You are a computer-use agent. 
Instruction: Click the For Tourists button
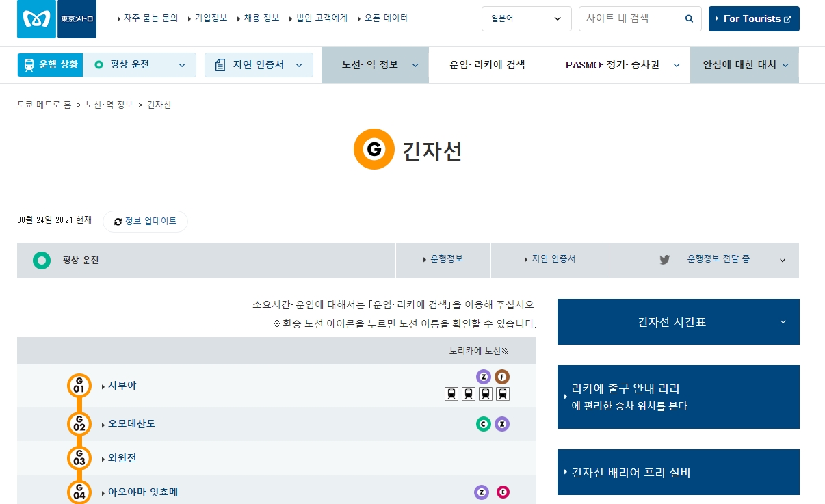754,18
